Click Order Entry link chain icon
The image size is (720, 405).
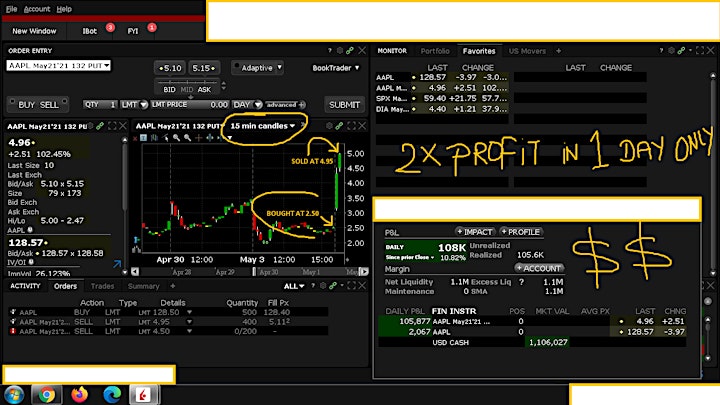tap(350, 51)
